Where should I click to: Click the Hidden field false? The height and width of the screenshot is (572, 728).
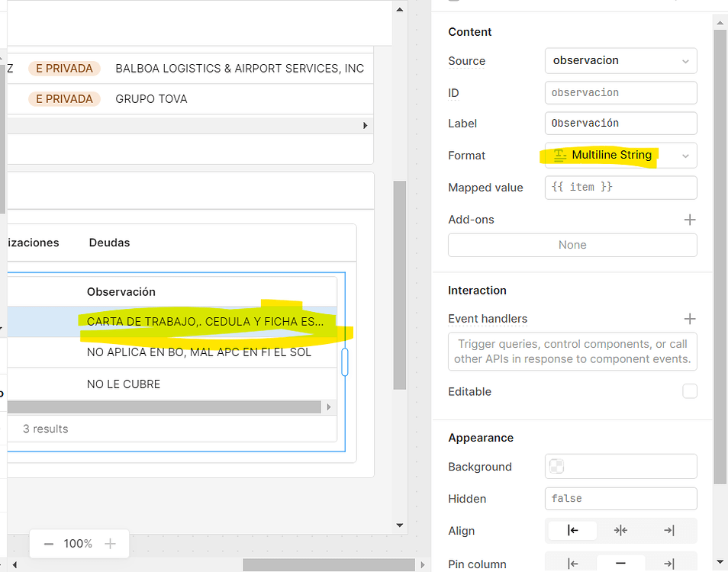click(x=620, y=499)
